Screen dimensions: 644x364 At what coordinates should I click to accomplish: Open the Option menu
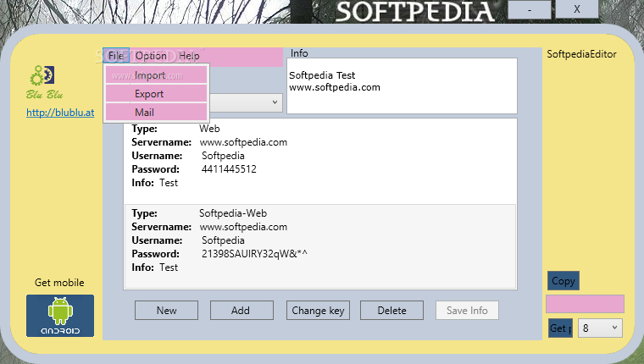151,56
